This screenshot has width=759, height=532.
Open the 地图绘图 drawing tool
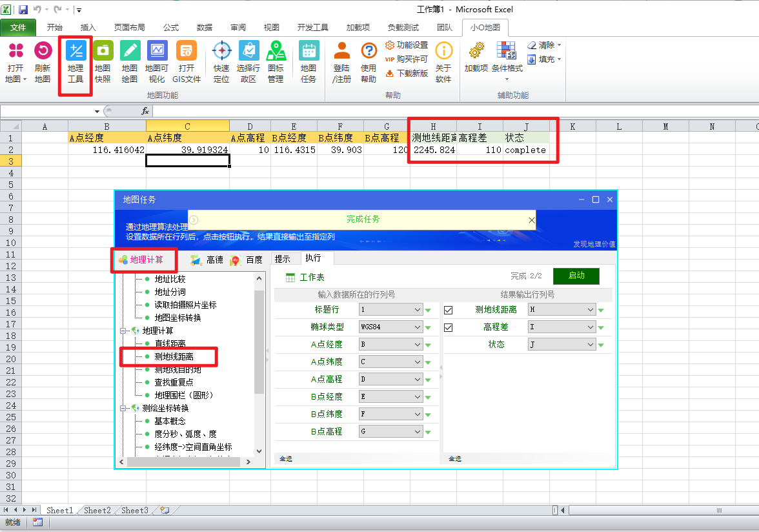pos(130,63)
